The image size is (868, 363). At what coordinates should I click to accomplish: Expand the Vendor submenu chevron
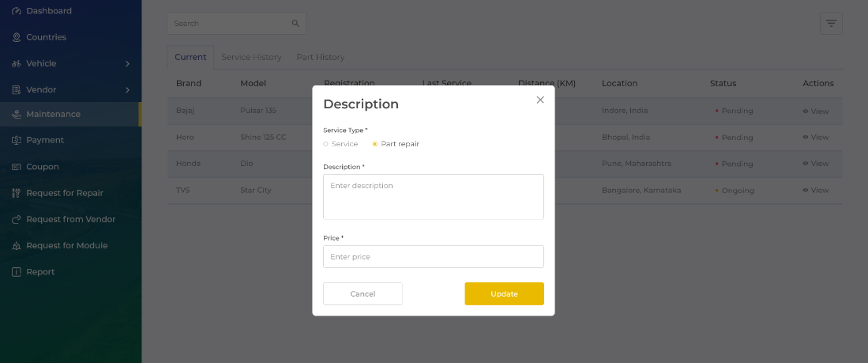(127, 90)
